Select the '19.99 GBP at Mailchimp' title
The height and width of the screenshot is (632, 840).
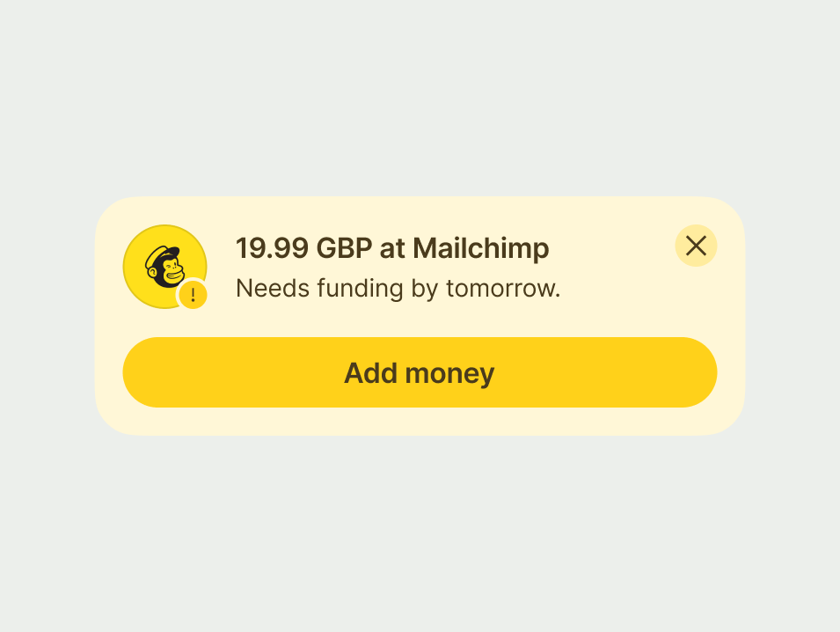point(392,248)
